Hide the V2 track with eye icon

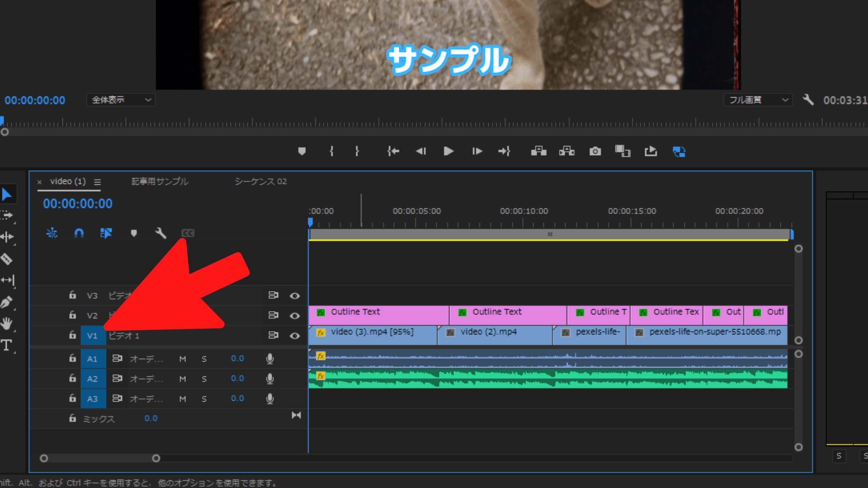(295, 315)
